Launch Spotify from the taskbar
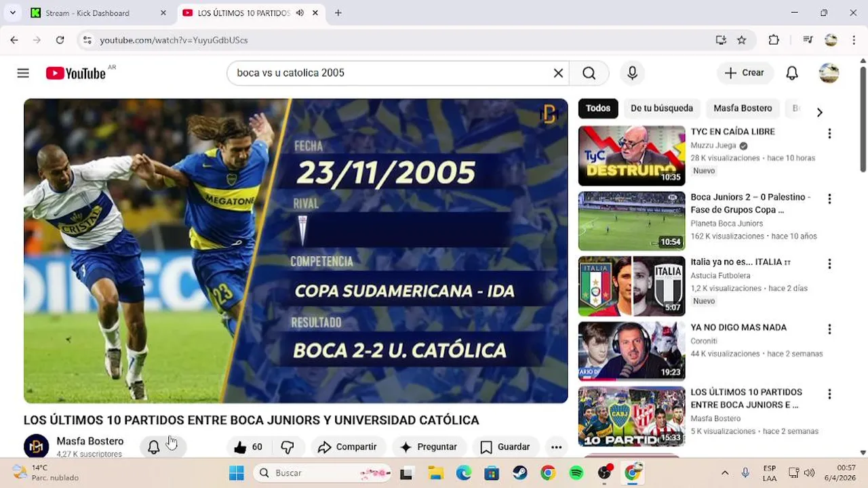Viewport: 868px width, 488px height. pos(576,473)
